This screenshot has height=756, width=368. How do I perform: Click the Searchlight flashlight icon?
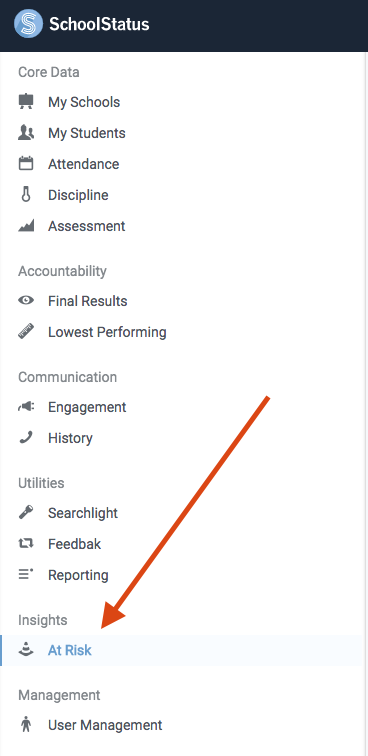pos(26,513)
